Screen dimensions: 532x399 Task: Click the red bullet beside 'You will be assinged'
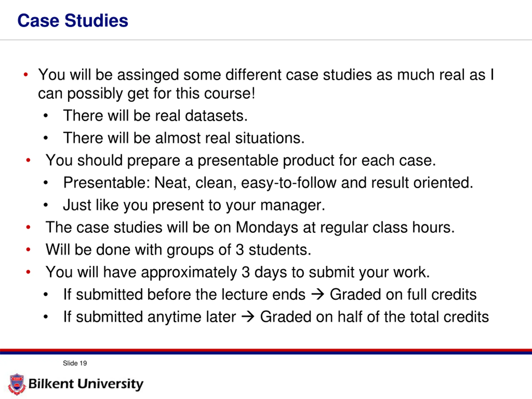tap(26, 75)
